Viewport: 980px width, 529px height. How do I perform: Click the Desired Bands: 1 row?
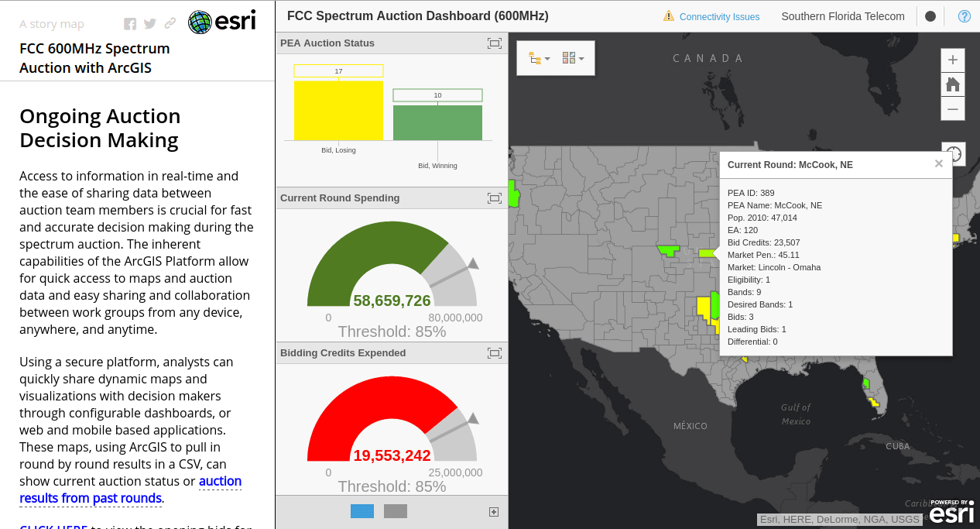coord(760,304)
